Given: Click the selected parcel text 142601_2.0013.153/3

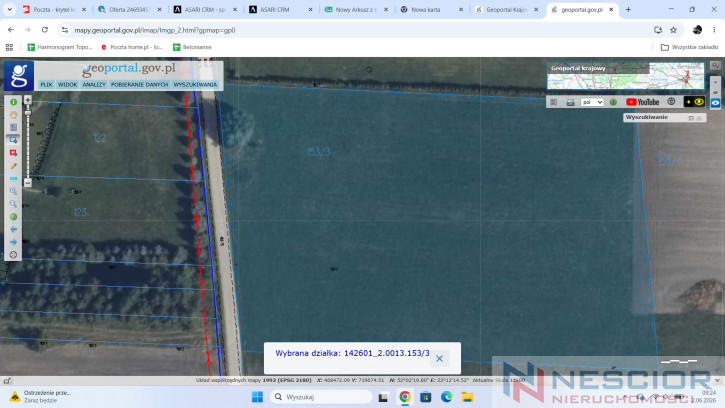Looking at the screenshot, I should coord(387,353).
